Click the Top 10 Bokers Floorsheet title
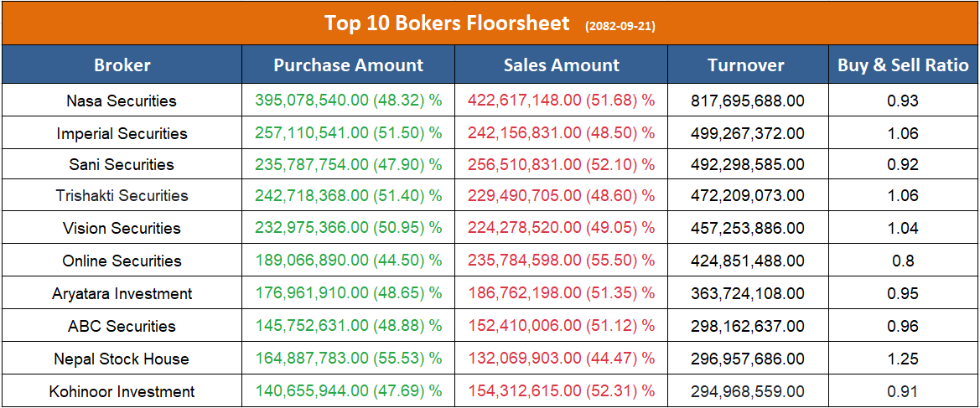The image size is (980, 408). [447, 23]
